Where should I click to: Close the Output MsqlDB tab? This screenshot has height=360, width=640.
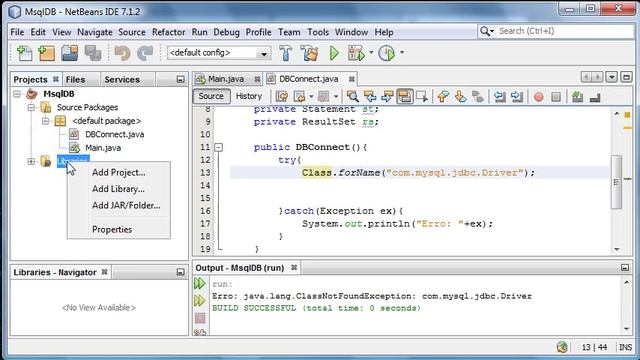pos(294,268)
